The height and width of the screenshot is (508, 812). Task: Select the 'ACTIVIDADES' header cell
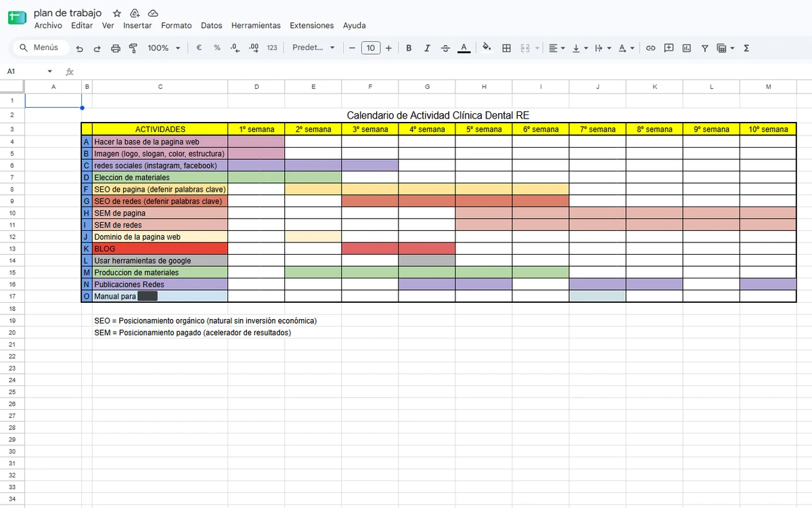(160, 129)
